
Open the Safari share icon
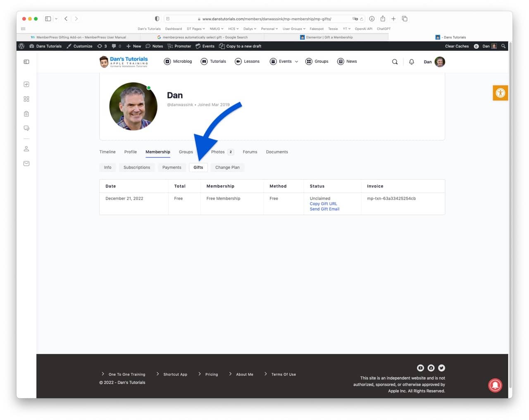coord(383,19)
